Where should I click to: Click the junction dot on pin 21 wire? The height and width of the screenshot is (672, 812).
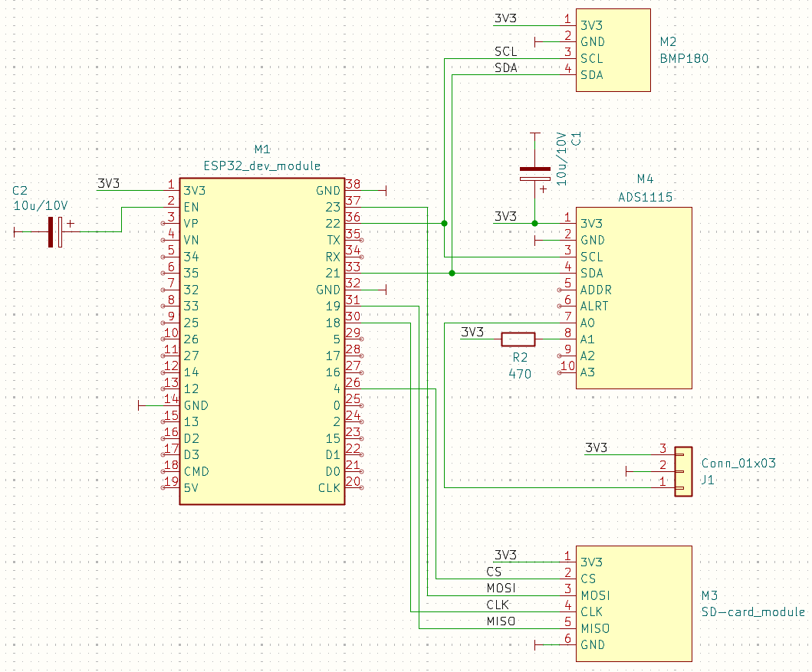point(452,273)
